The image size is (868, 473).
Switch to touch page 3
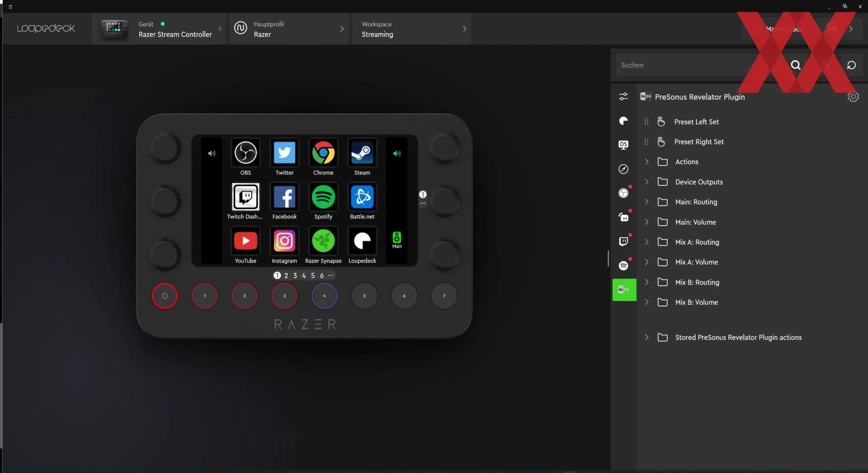coord(295,275)
